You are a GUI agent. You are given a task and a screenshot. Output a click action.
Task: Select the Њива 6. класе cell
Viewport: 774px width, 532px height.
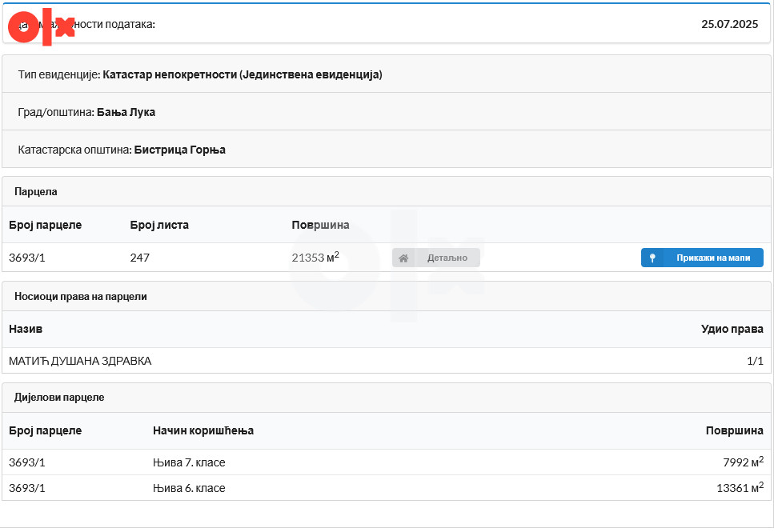(189, 488)
